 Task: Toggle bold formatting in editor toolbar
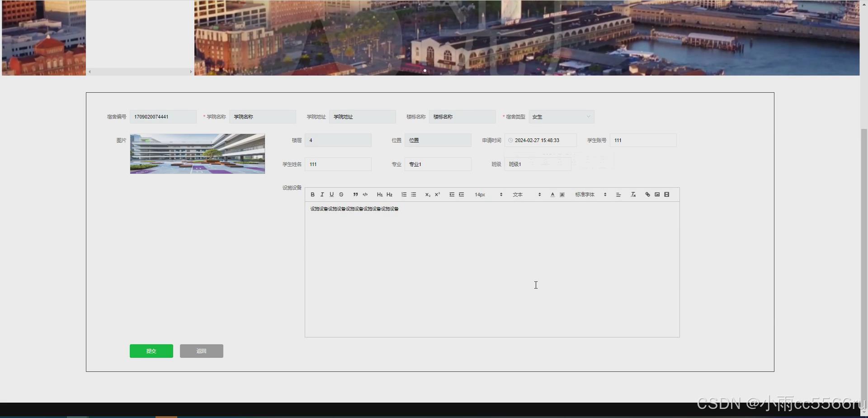312,195
